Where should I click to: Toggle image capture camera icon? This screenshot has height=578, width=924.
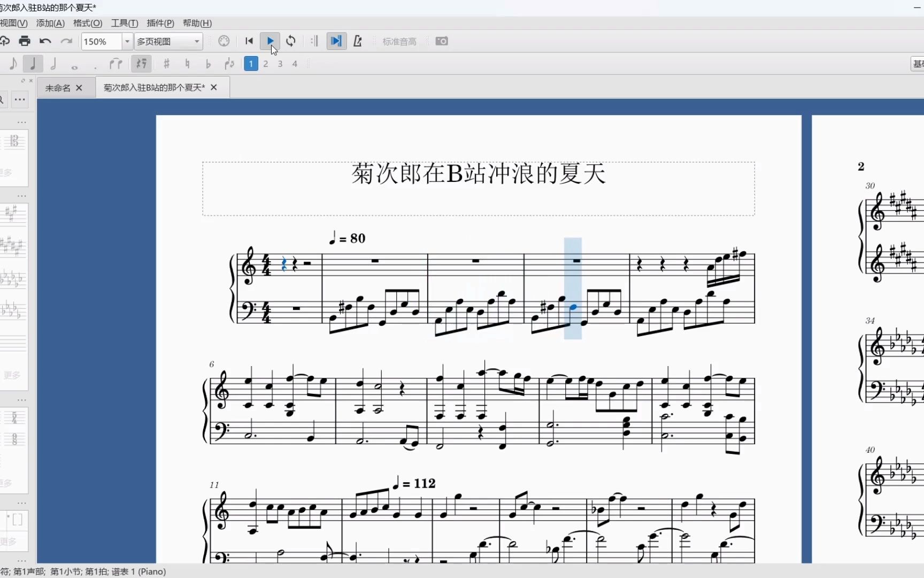[442, 41]
